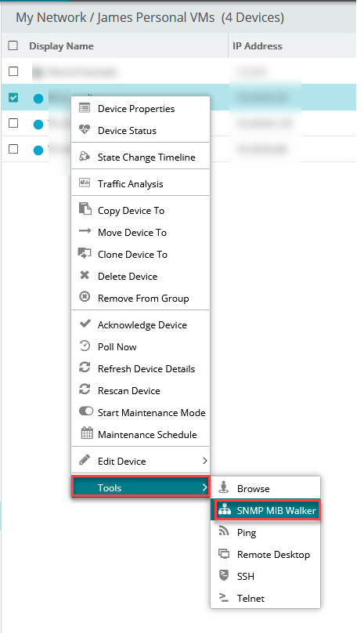364x641 pixels.
Task: Choose Remove From Group menu entry
Action: (141, 298)
